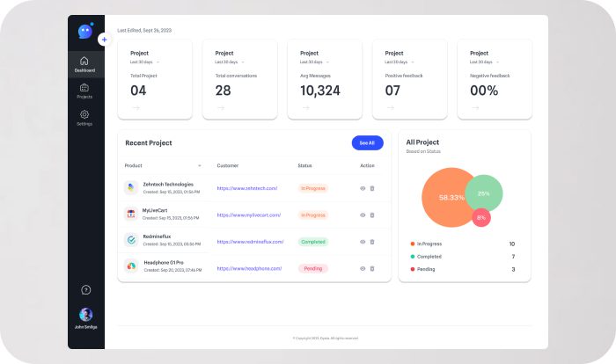Open the www.mylivecart.com link
Viewport: 616px width, 364px height.
[247, 215]
